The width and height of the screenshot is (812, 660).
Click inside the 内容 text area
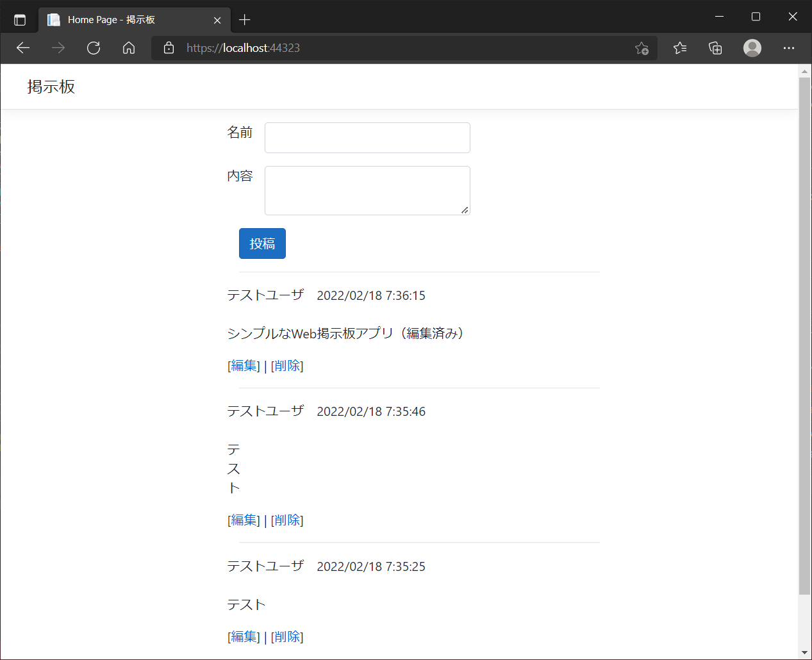point(367,190)
